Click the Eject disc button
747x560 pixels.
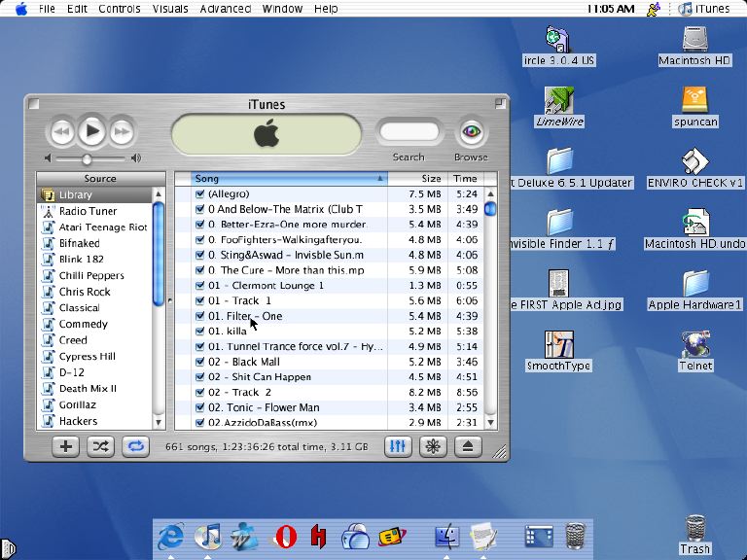pos(468,446)
